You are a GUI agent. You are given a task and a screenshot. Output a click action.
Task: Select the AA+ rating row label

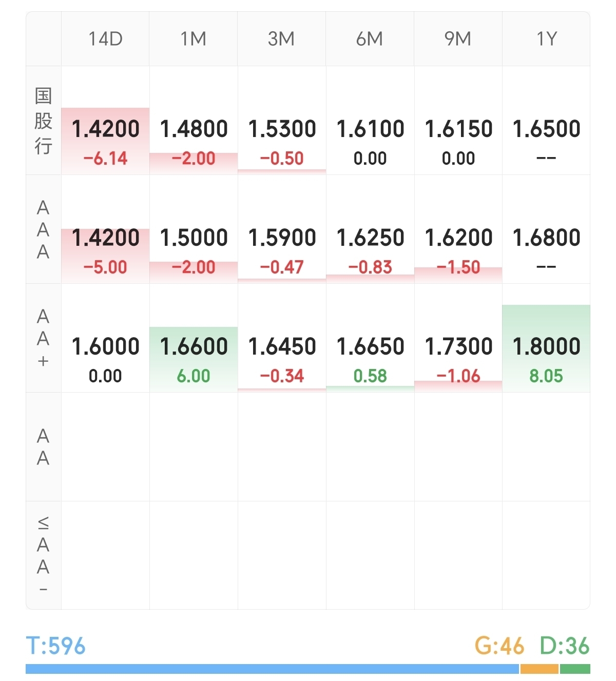click(43, 338)
